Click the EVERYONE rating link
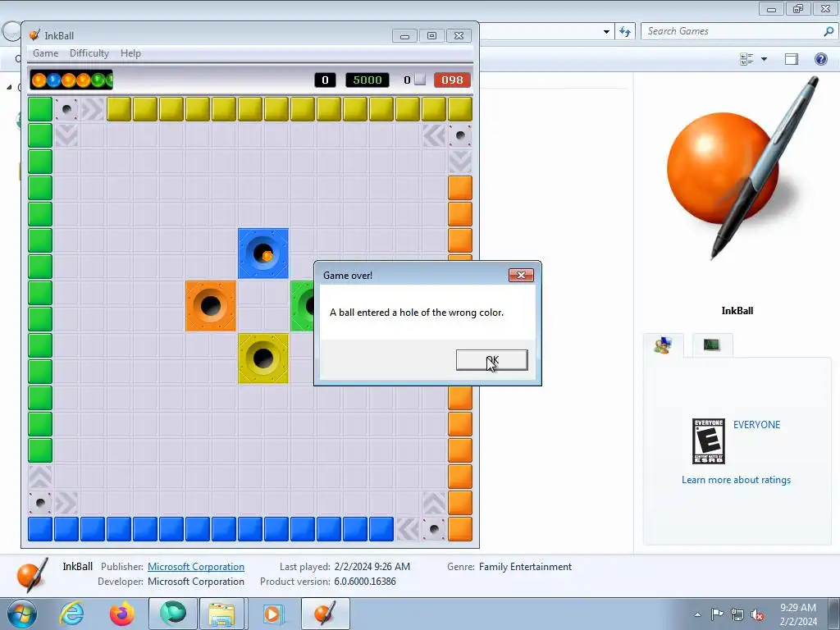This screenshot has height=630, width=840. (756, 425)
